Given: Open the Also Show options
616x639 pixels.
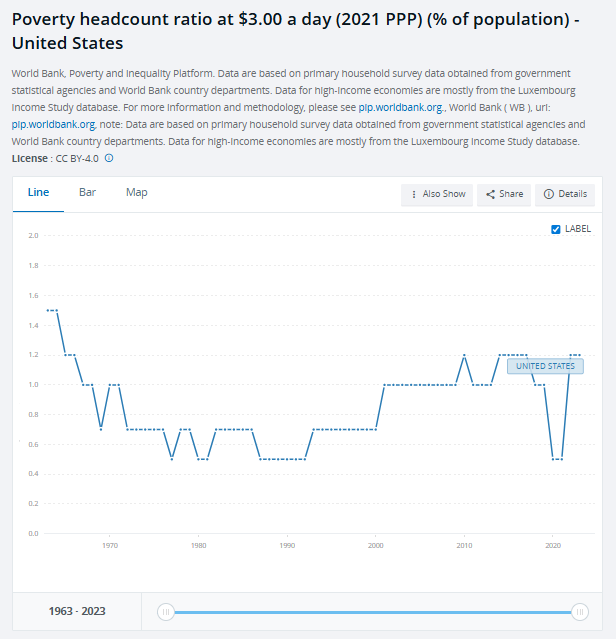Looking at the screenshot, I should [x=437, y=194].
